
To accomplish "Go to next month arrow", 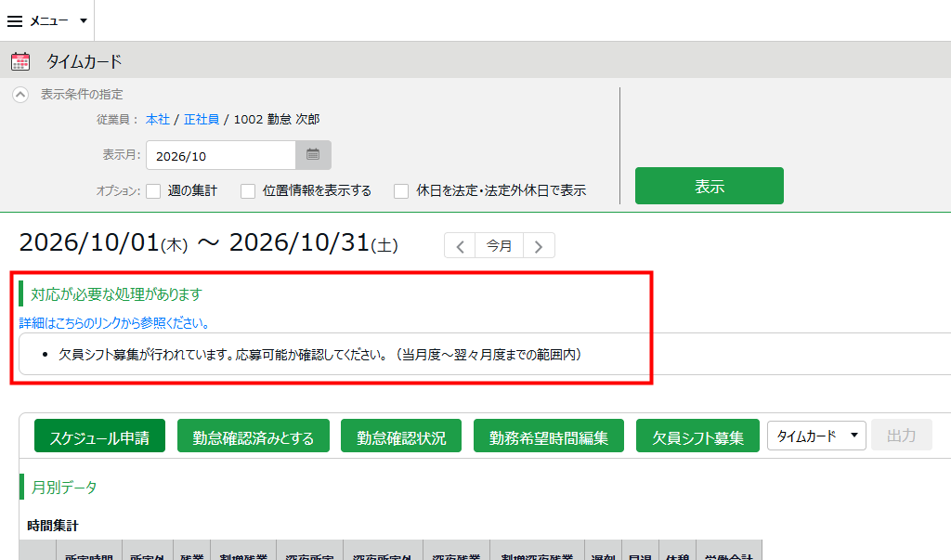I will [539, 246].
